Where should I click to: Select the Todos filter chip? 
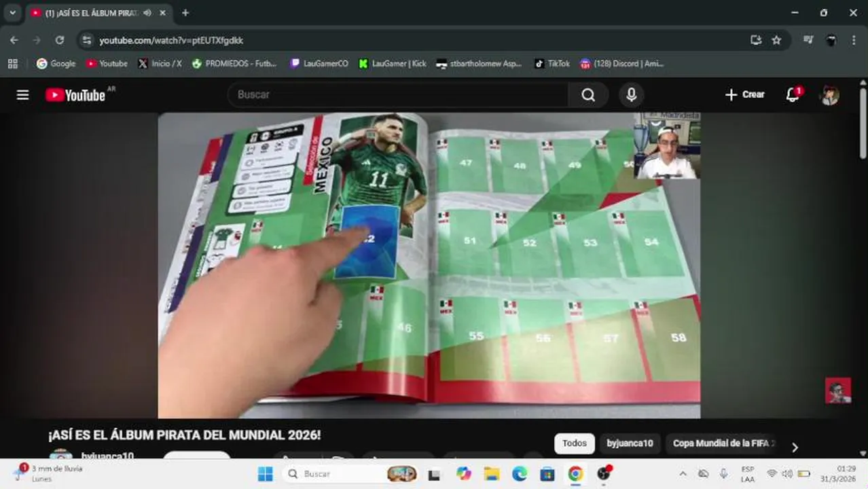[575, 443]
